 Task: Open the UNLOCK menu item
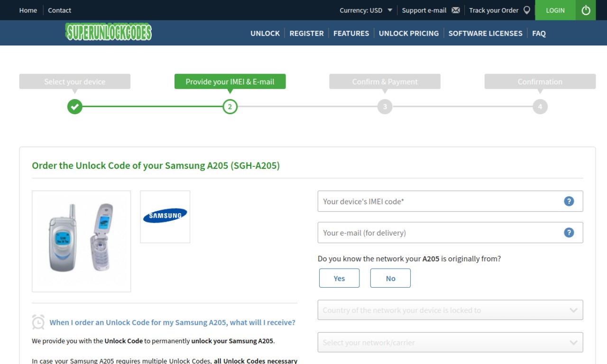point(265,33)
